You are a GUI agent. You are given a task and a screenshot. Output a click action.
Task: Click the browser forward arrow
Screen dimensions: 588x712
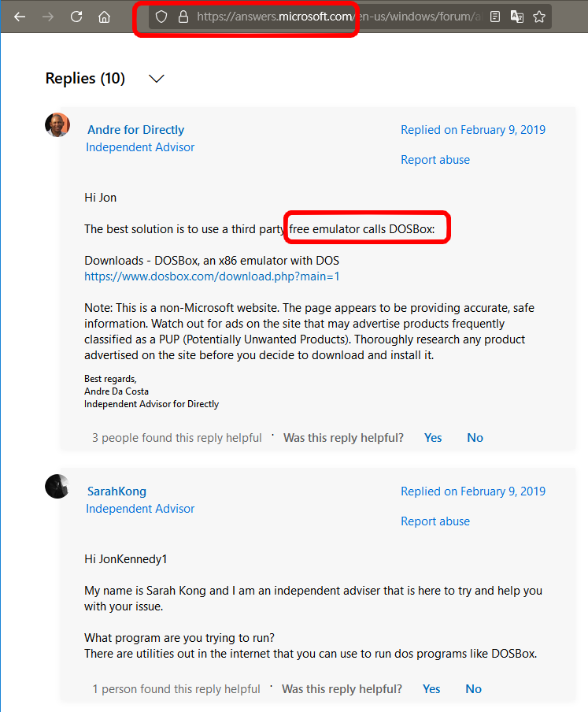pyautogui.click(x=48, y=17)
